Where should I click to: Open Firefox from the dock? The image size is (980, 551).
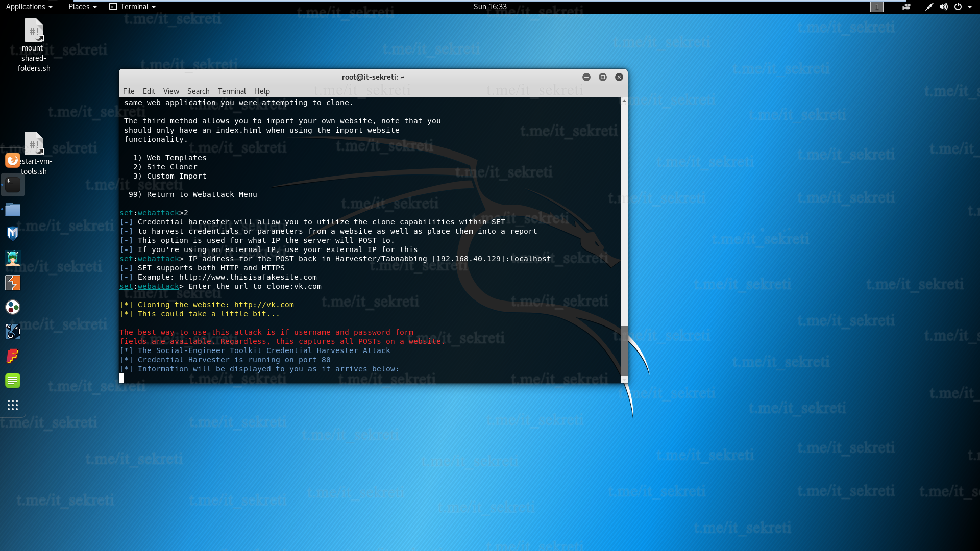click(13, 160)
